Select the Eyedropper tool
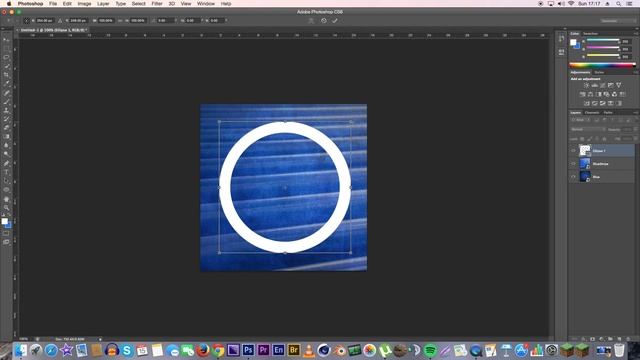The image size is (640, 360). pyautogui.click(x=6, y=84)
